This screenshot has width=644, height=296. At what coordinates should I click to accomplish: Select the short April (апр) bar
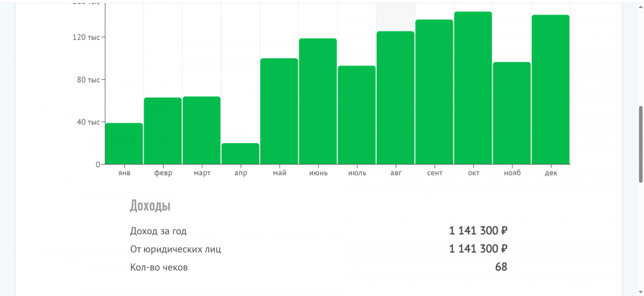coord(240,154)
